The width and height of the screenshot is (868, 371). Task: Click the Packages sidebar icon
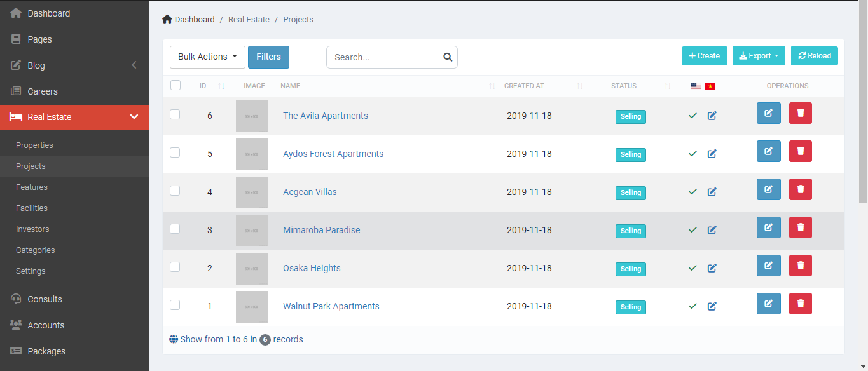click(x=15, y=351)
